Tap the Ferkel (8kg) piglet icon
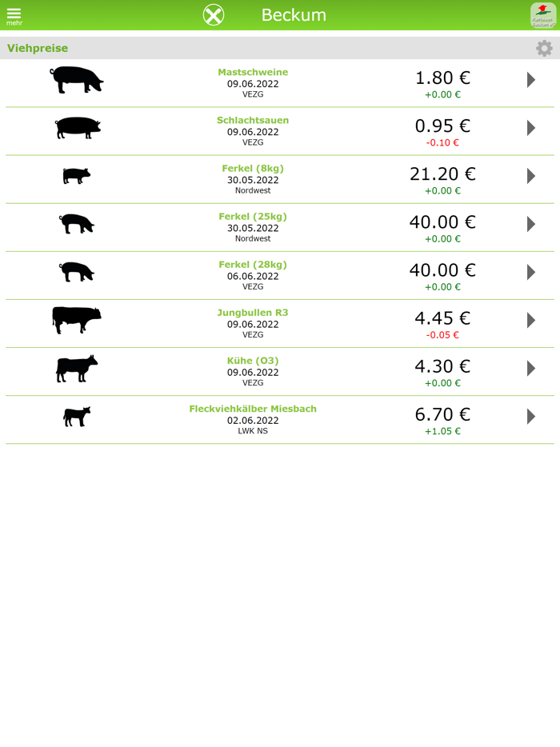 [x=77, y=176]
